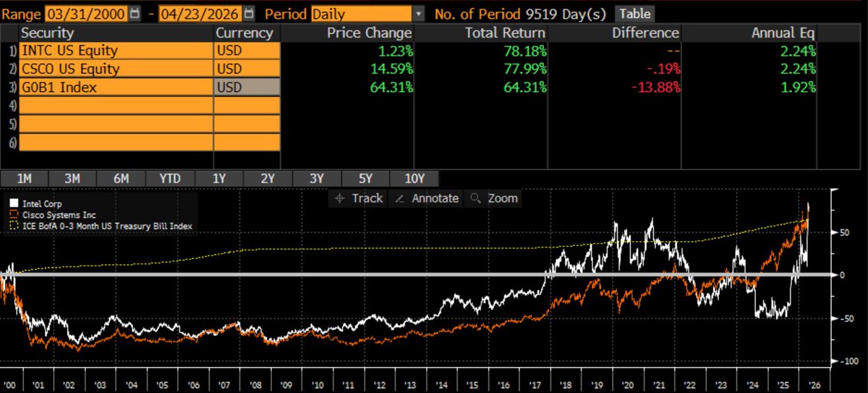Activate the Annotate pencil tool
The height and width of the screenshot is (393, 868).
tap(427, 198)
